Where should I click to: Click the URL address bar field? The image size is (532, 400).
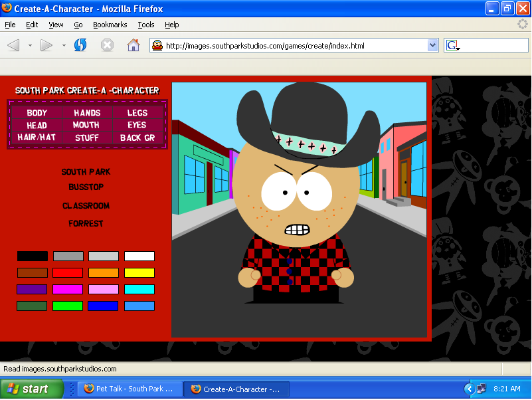(294, 45)
